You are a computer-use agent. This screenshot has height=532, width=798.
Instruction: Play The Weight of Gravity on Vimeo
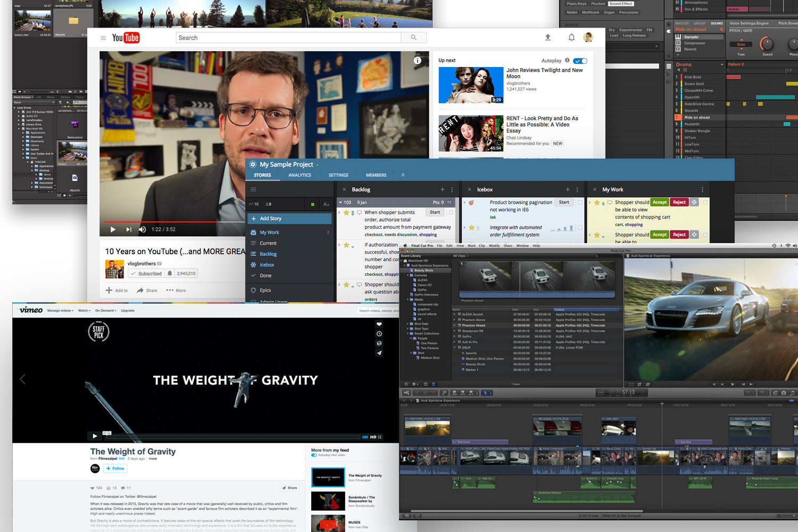pyautogui.click(x=95, y=436)
